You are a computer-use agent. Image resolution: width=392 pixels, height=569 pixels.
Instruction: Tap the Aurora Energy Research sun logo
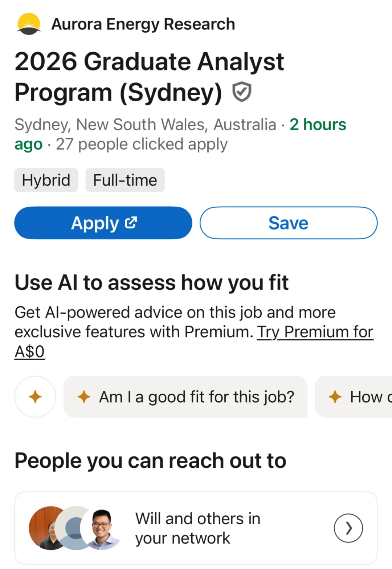coord(29,24)
